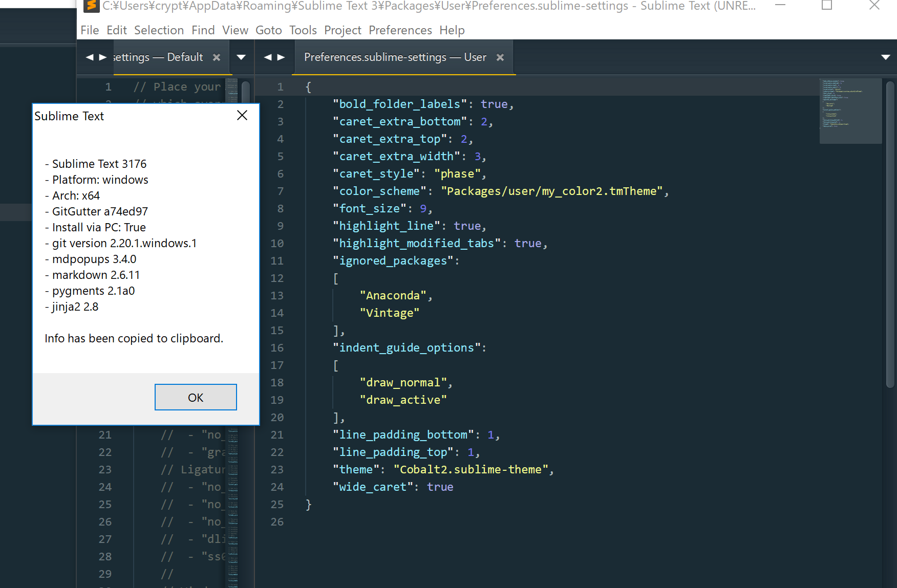Click the "wide_caret" key
897x588 pixels.
click(373, 487)
